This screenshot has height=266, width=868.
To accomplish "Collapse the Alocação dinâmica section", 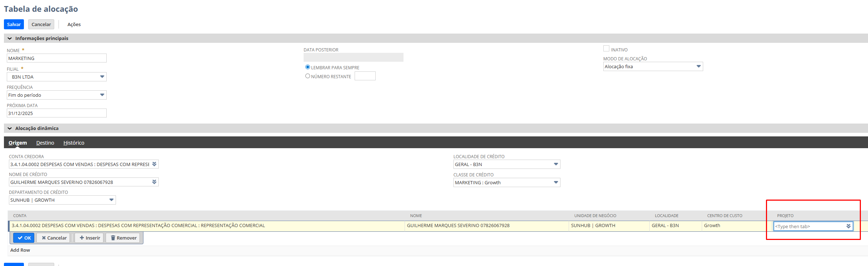I will (x=10, y=129).
